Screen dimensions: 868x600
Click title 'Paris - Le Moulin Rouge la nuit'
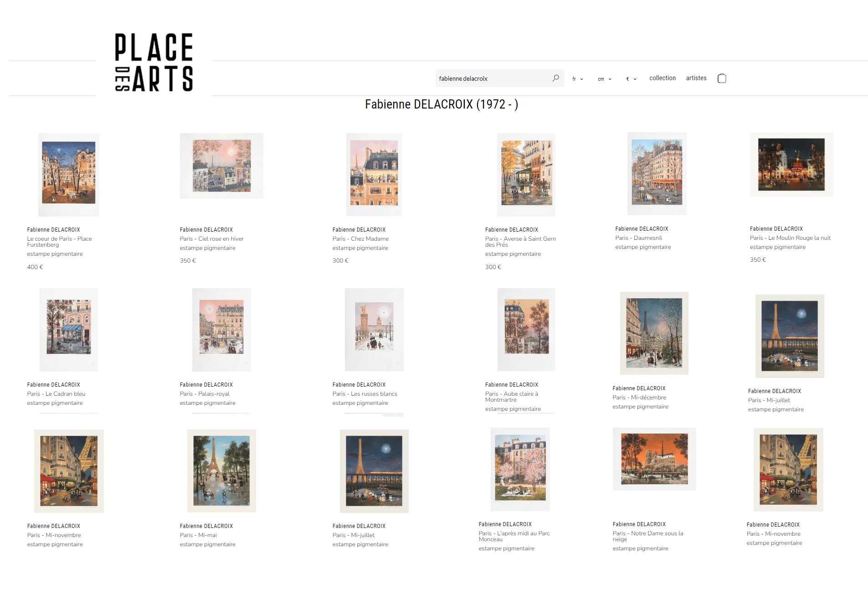(x=790, y=238)
